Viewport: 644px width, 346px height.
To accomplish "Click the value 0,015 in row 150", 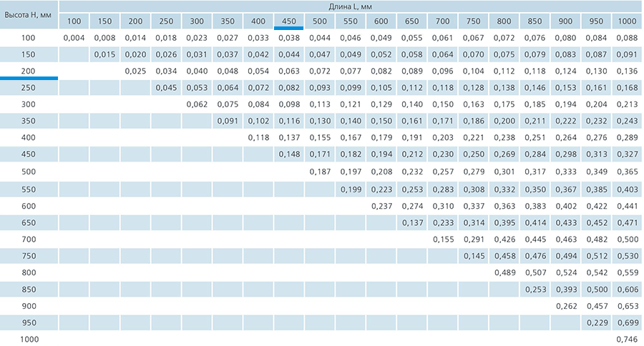I will (x=104, y=54).
